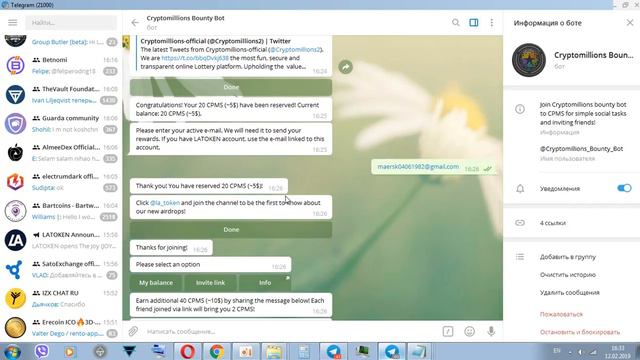Screen dimensions: 640x360
Task: Click the link icon beside shared links
Action: coord(520,223)
